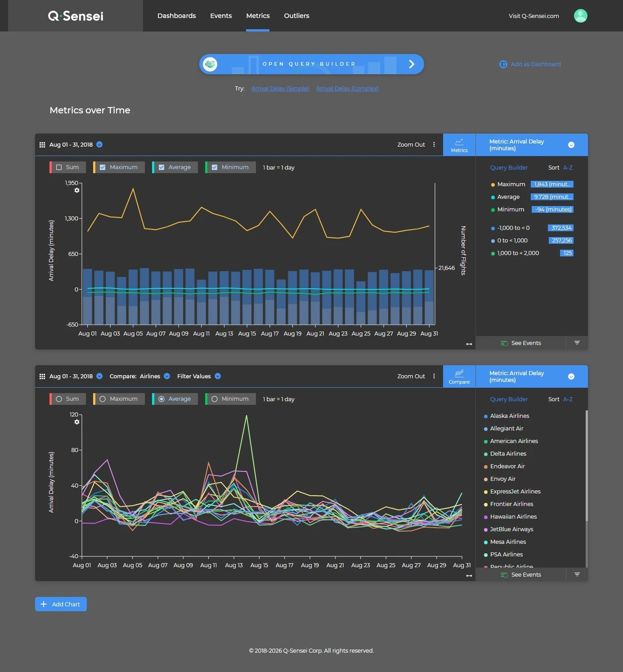The image size is (623, 672).
Task: Open y-axis settings gear on Compare chart
Action: (x=77, y=422)
